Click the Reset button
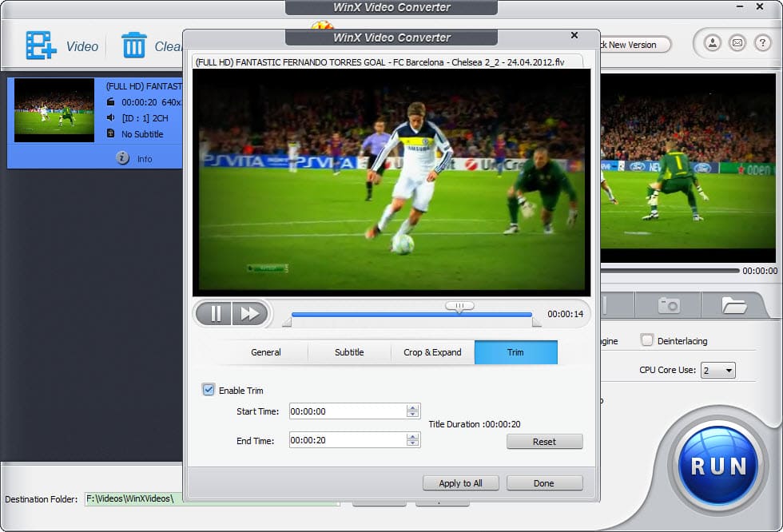This screenshot has height=532, width=783. (544, 442)
